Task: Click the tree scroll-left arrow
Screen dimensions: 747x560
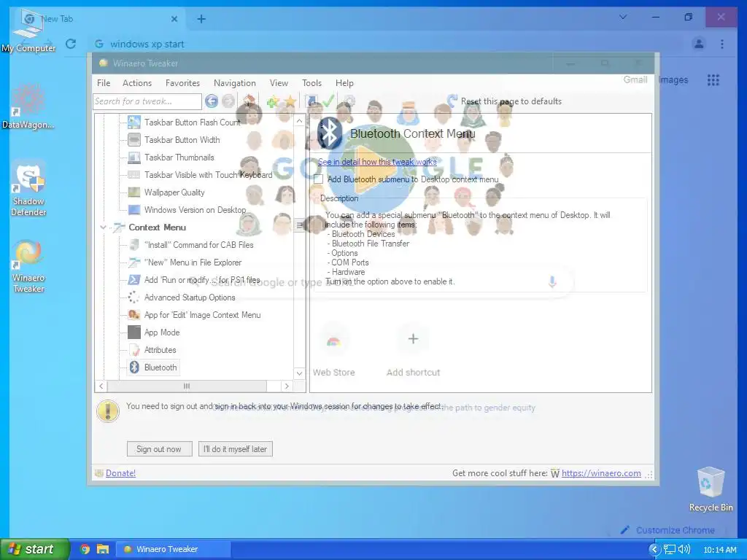Action: point(101,386)
